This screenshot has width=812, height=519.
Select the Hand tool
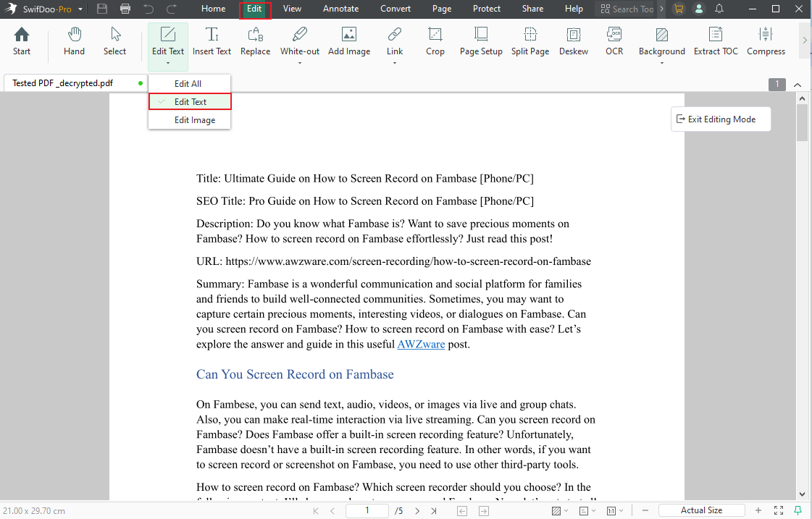pos(74,41)
